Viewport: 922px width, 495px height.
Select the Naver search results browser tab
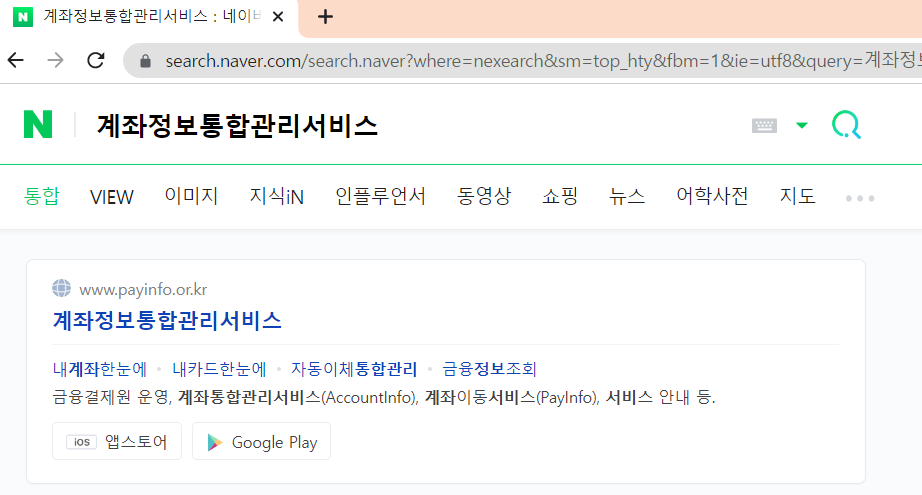point(149,16)
